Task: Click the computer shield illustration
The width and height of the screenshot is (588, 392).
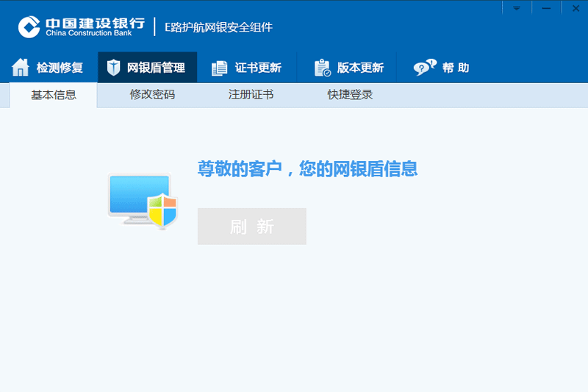Action: tap(143, 200)
